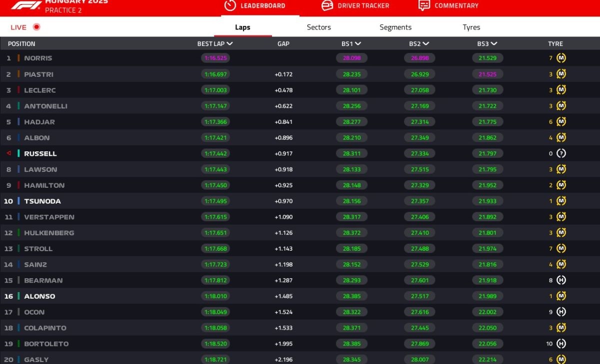
Task: Click Norris's medium tyre icon
Action: [x=561, y=58]
